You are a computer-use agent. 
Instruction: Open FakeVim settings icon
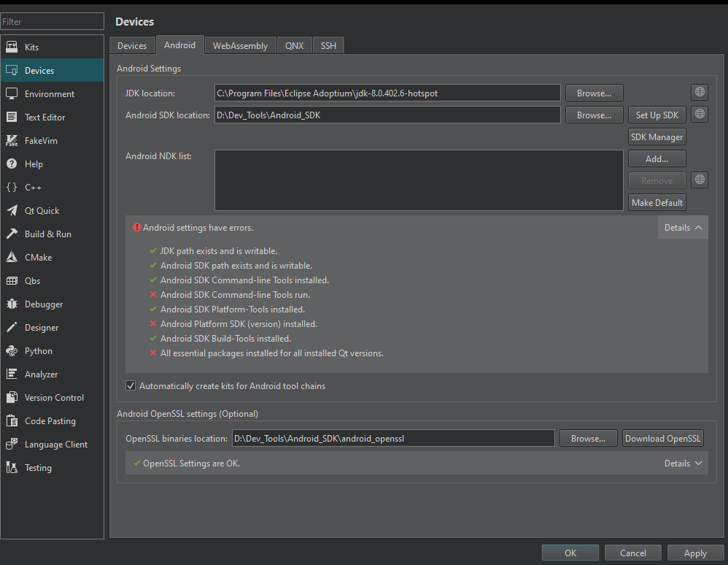coord(12,140)
